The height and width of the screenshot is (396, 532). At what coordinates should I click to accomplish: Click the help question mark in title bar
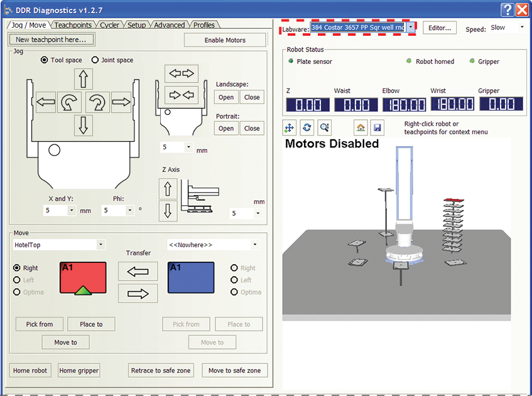click(508, 9)
